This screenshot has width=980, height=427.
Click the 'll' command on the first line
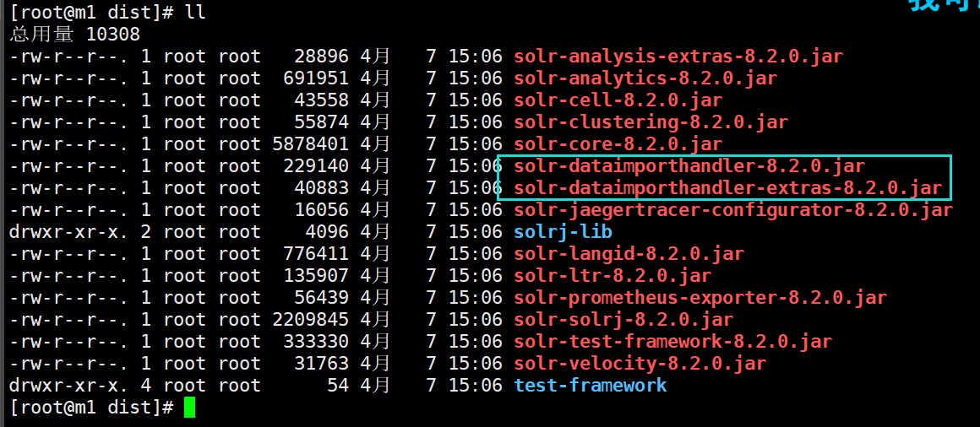194,14
